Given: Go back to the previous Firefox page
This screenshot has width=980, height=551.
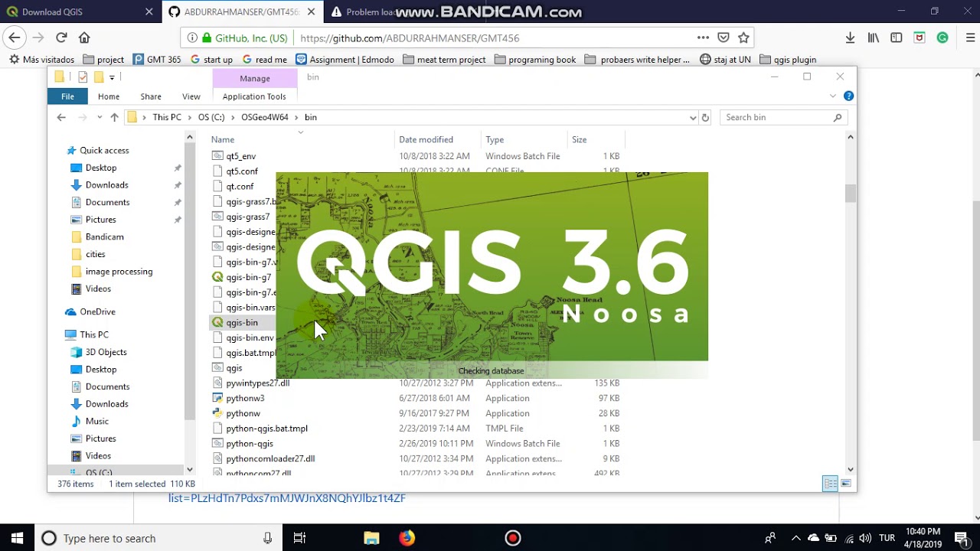Looking at the screenshot, I should [14, 37].
